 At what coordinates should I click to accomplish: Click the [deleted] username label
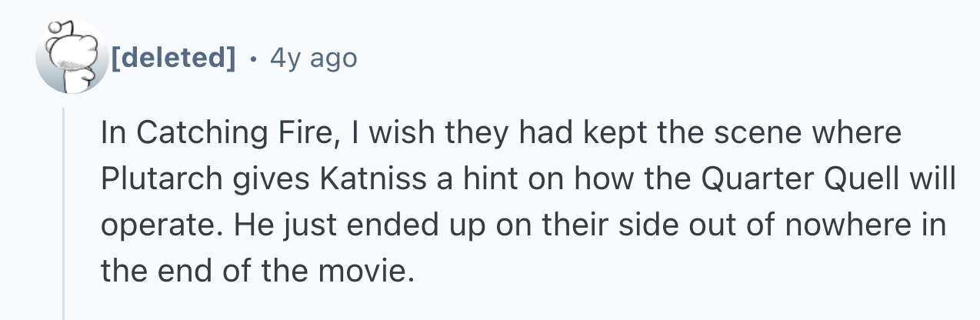click(173, 57)
